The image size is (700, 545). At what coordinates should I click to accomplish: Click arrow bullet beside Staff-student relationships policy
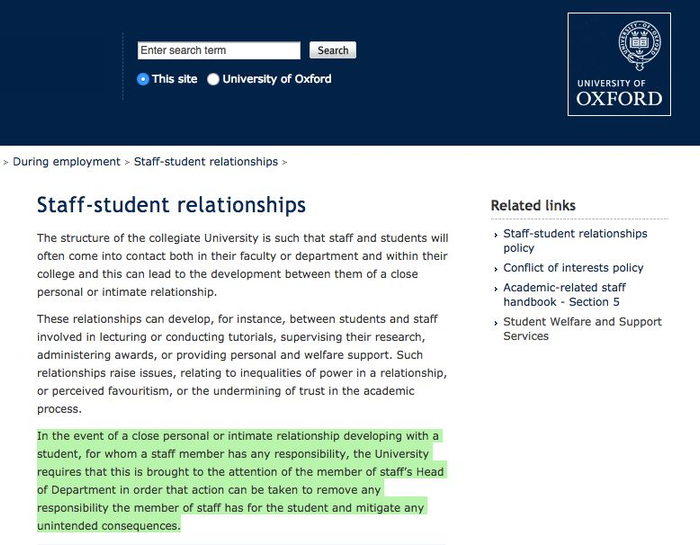pos(495,234)
